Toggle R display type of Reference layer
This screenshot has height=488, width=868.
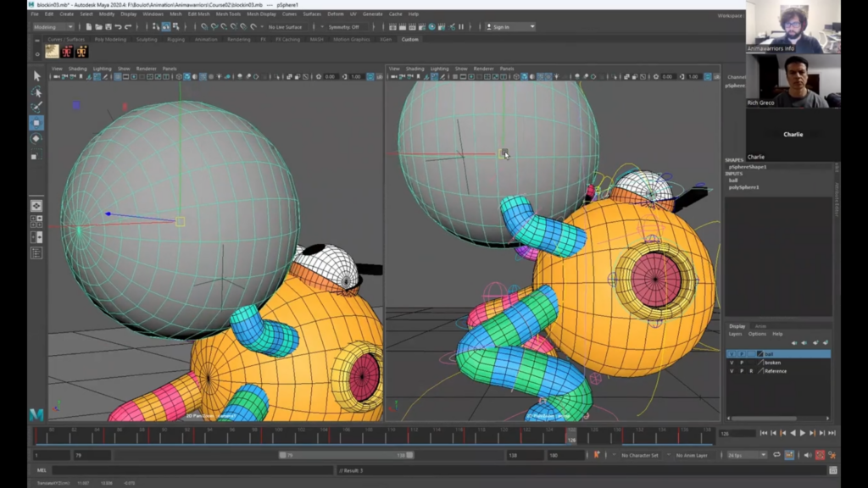[x=751, y=371]
